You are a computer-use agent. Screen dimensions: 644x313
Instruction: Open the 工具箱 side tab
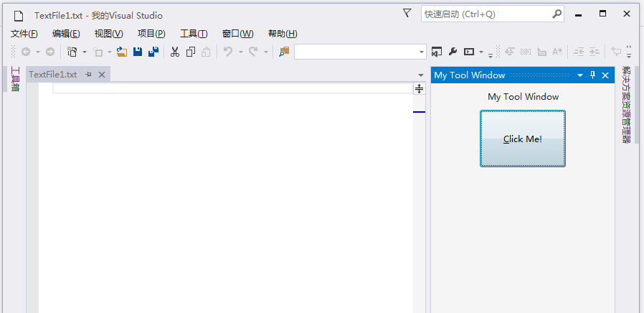click(15, 78)
